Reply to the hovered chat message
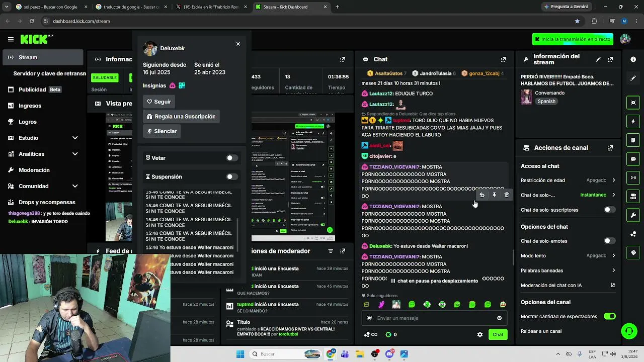 pyautogui.click(x=482, y=195)
